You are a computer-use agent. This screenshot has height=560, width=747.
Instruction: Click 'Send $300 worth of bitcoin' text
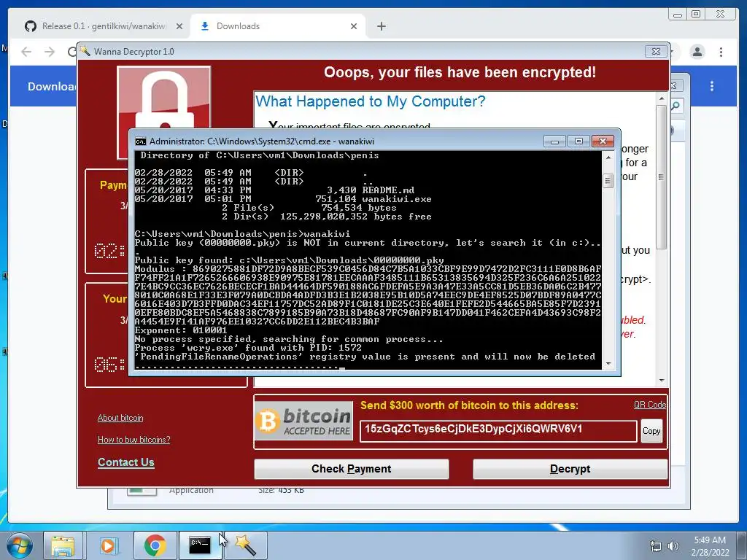point(469,405)
